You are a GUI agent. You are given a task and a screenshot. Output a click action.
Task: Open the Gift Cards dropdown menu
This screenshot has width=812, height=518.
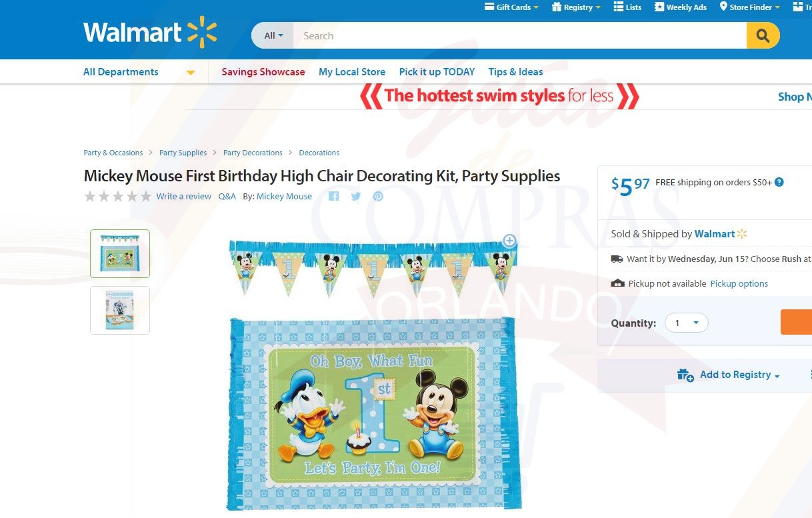click(x=513, y=7)
